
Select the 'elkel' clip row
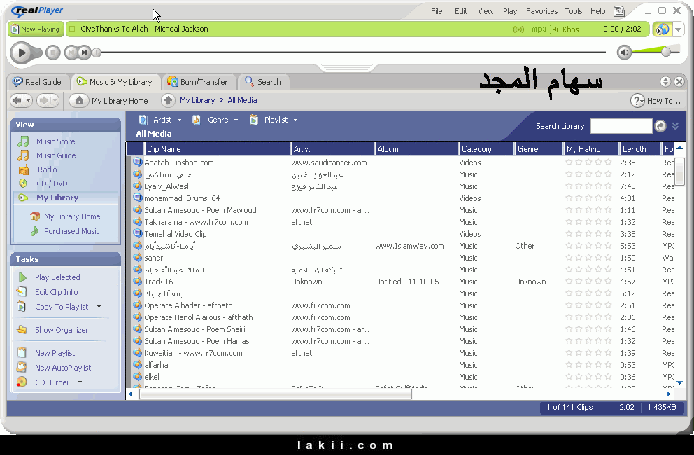tap(404, 377)
